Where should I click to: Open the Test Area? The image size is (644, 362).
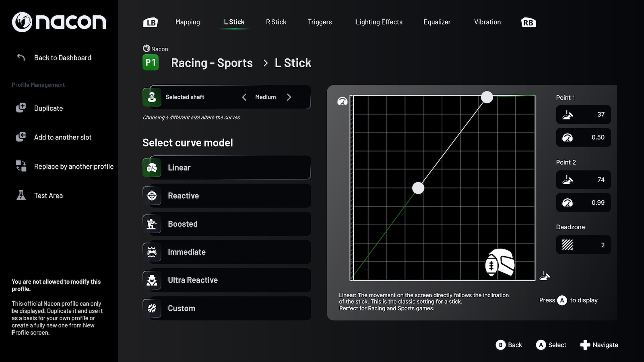(x=48, y=195)
